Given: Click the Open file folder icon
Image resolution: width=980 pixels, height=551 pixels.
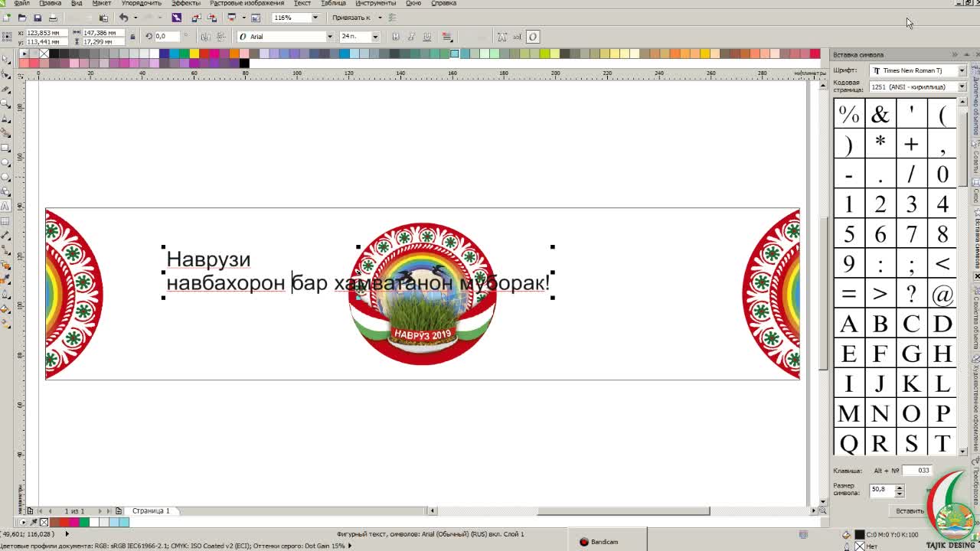Looking at the screenshot, I should pos(21,18).
